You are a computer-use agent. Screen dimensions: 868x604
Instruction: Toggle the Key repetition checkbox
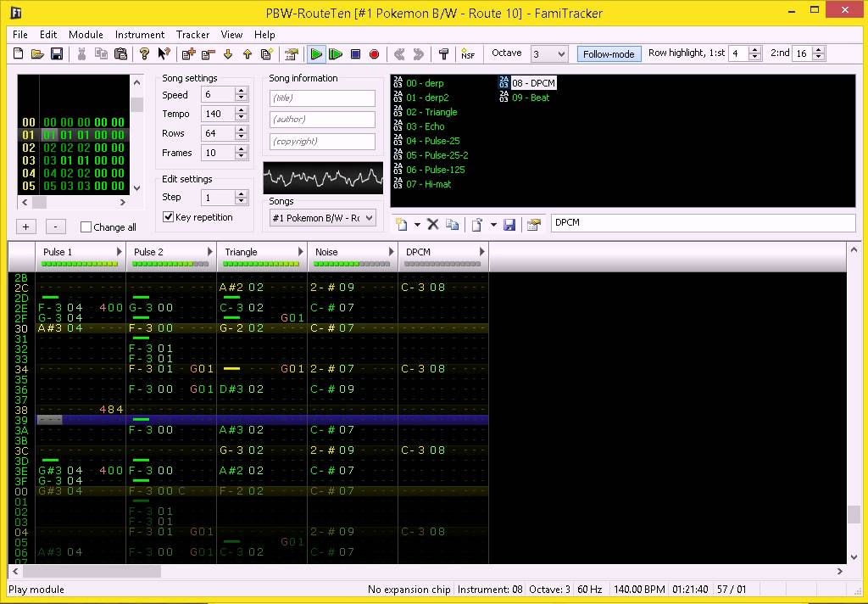169,216
